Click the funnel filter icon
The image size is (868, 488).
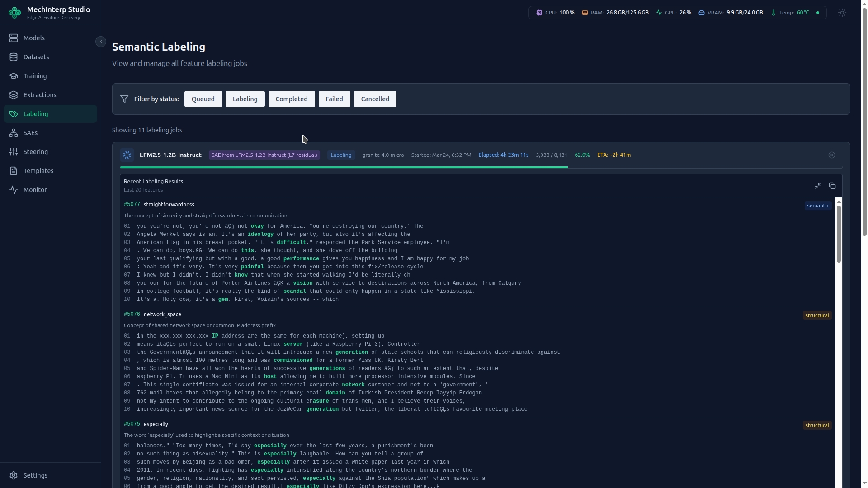(124, 99)
